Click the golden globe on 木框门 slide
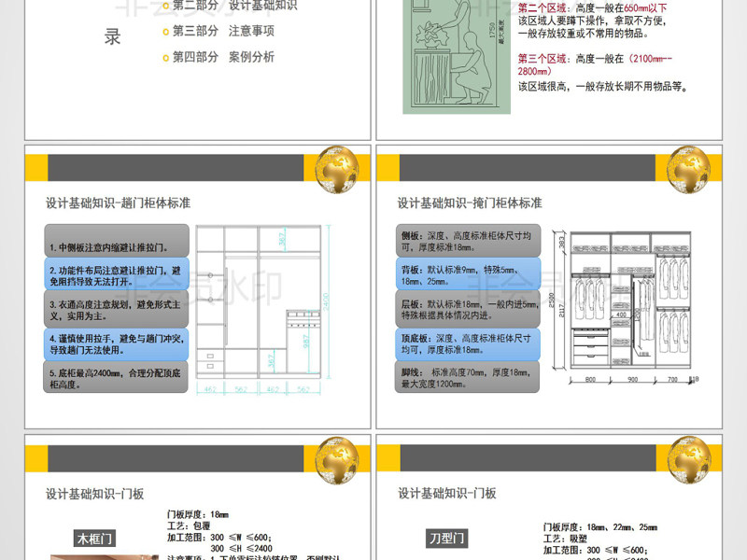The height and width of the screenshot is (560, 747). [337, 460]
